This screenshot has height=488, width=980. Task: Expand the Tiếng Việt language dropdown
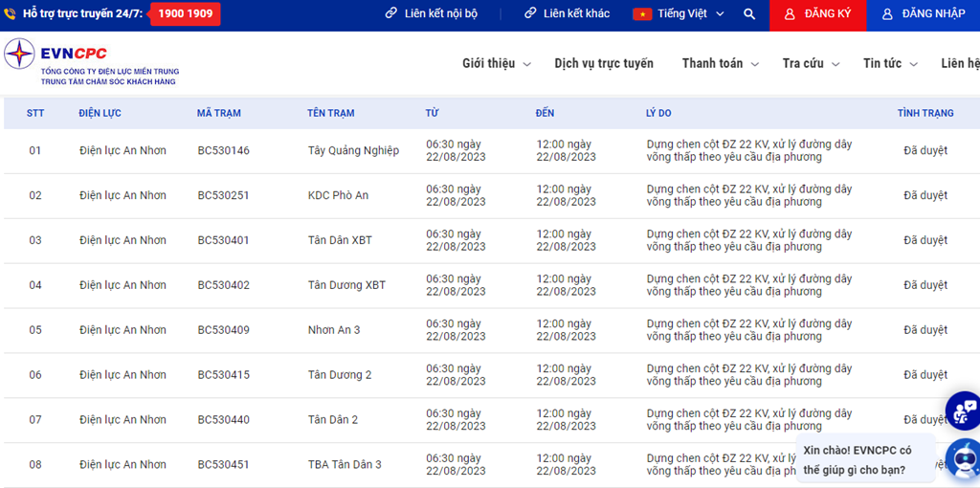click(x=679, y=13)
